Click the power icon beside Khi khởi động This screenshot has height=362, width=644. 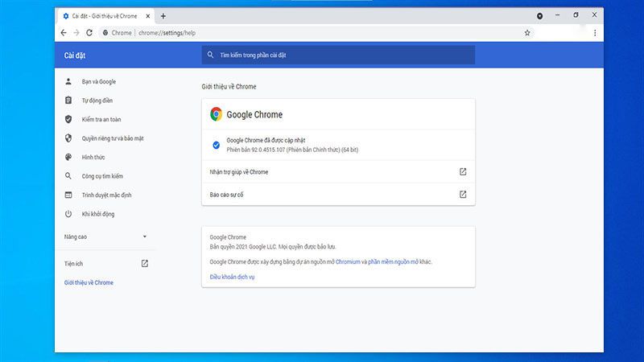pyautogui.click(x=68, y=213)
